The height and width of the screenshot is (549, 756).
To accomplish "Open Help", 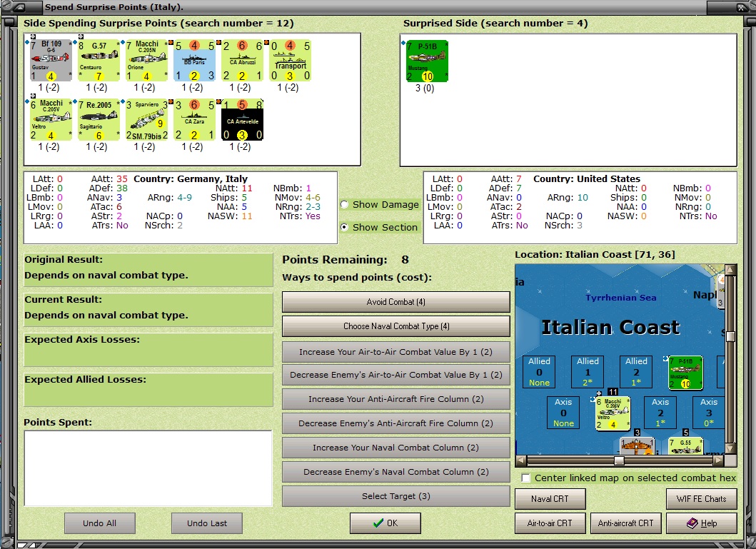I will coord(702,523).
